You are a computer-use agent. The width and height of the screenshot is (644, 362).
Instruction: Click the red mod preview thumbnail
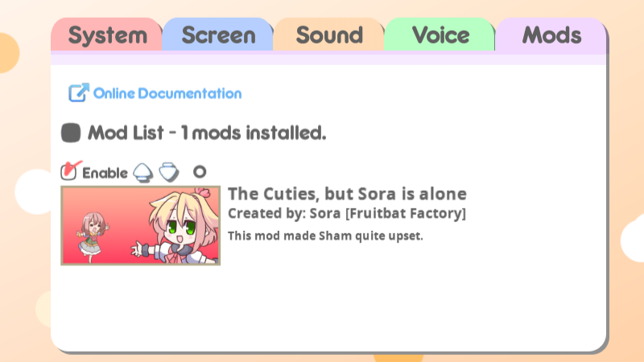coord(140,225)
